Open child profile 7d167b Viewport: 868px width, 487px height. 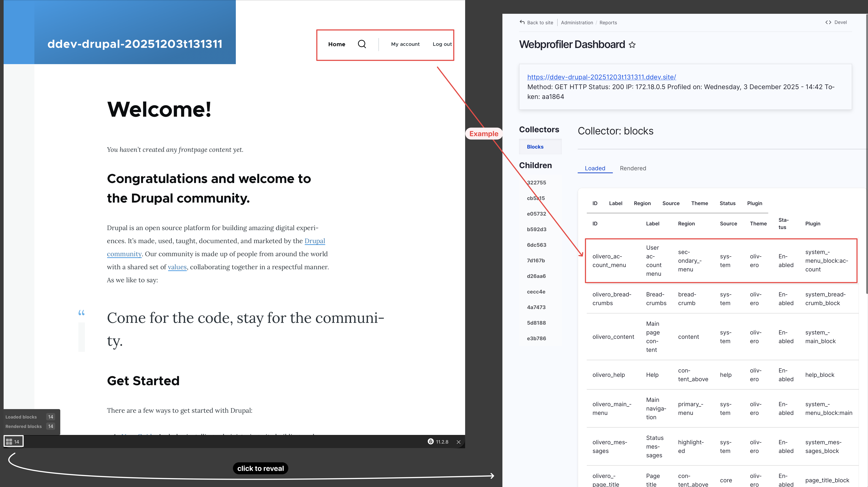pyautogui.click(x=536, y=260)
